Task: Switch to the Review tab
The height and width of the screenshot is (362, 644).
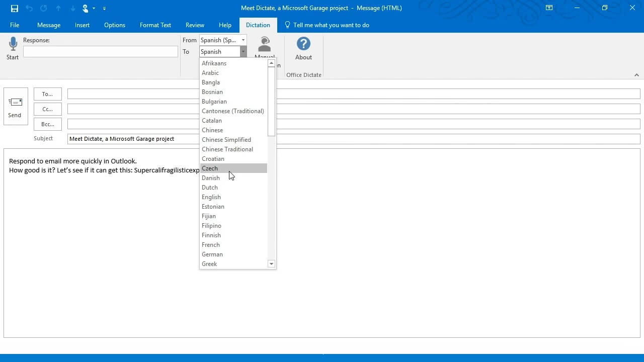Action: [195, 25]
